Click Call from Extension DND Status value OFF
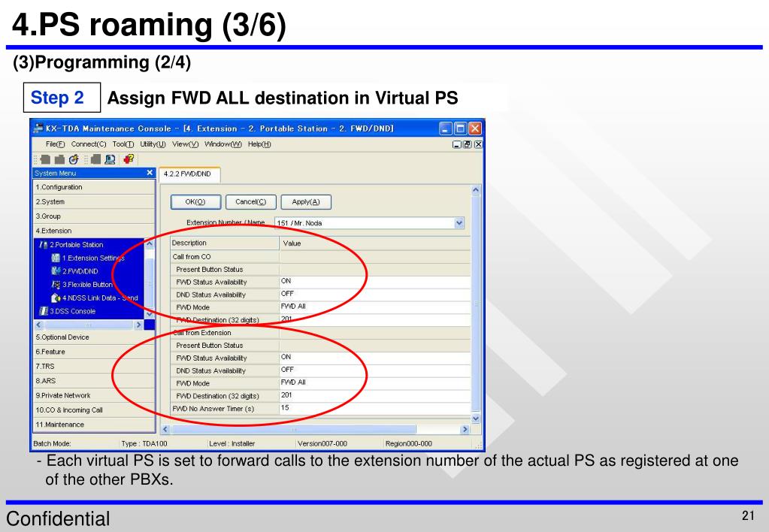769x532 pixels. pyautogui.click(x=374, y=370)
